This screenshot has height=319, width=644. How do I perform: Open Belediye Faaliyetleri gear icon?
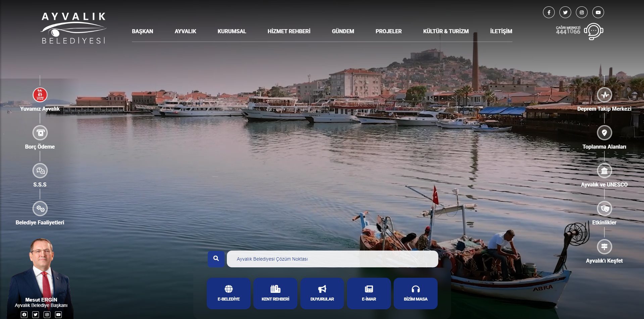pos(40,208)
